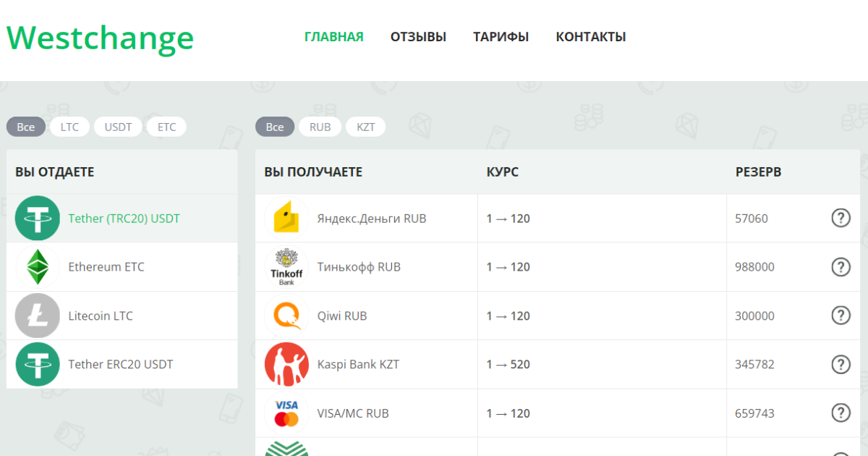
Task: Click the reserve value 988000
Action: point(754,267)
